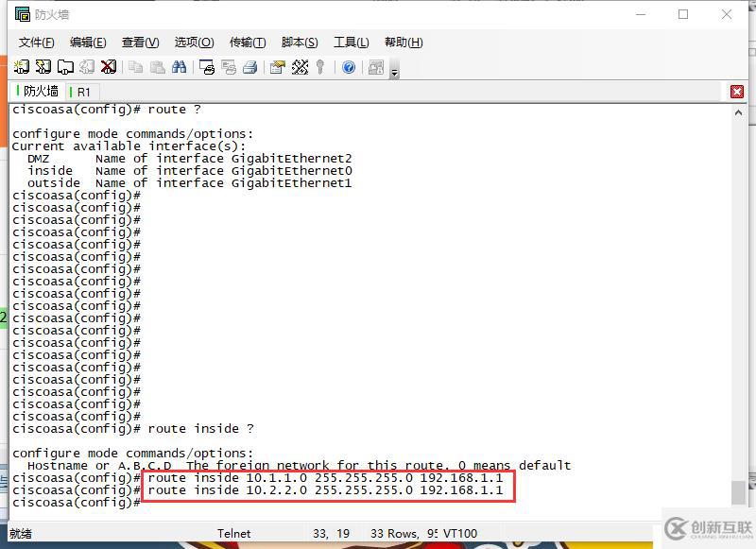Viewport: 756px width, 549px height.
Task: Click the Disconnect icon with red X
Action: tap(109, 67)
